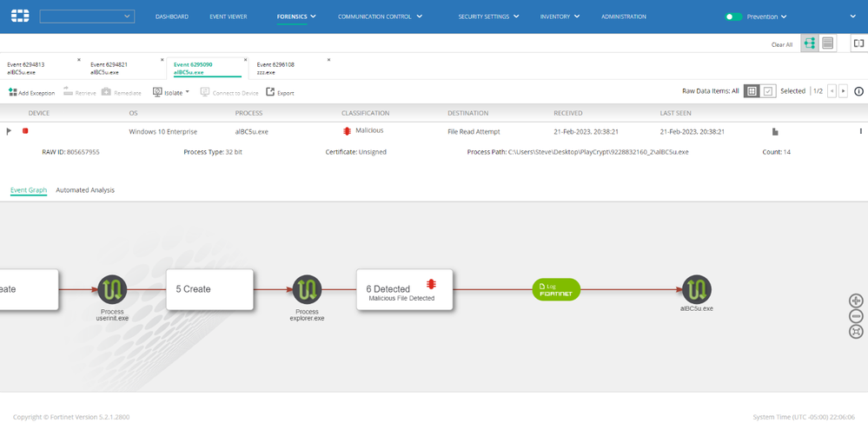Select the Event 6294821 tab

[x=124, y=68]
